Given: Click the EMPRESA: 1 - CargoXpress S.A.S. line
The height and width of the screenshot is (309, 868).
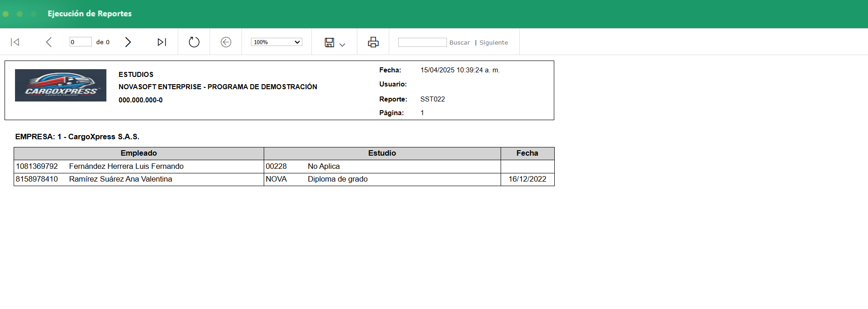Looking at the screenshot, I should [x=77, y=137].
